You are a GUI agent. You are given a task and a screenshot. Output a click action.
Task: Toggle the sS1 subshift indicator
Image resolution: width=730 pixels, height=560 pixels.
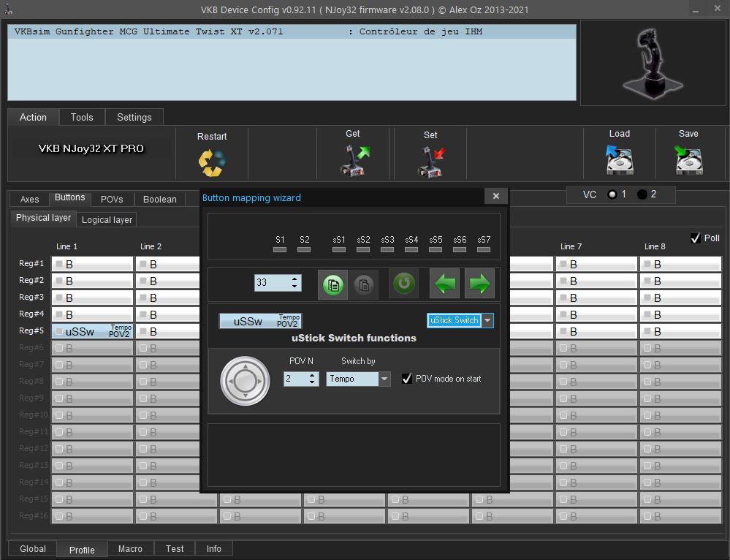339,250
